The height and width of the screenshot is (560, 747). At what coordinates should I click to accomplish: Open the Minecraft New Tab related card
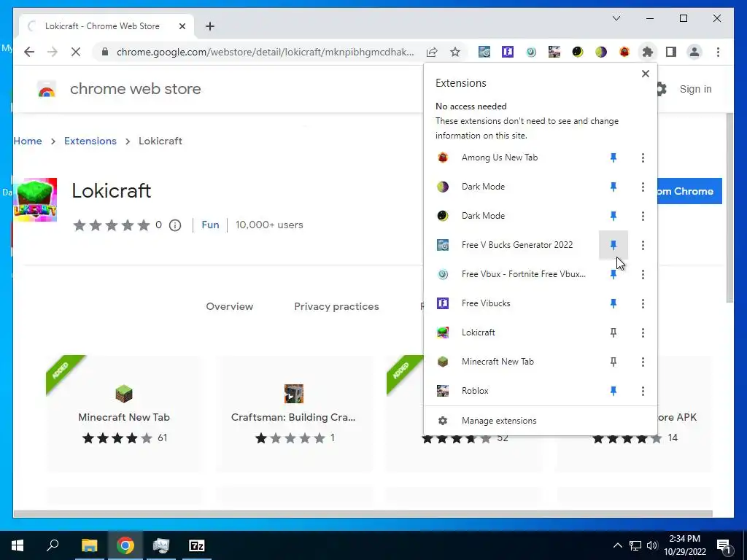pyautogui.click(x=124, y=413)
